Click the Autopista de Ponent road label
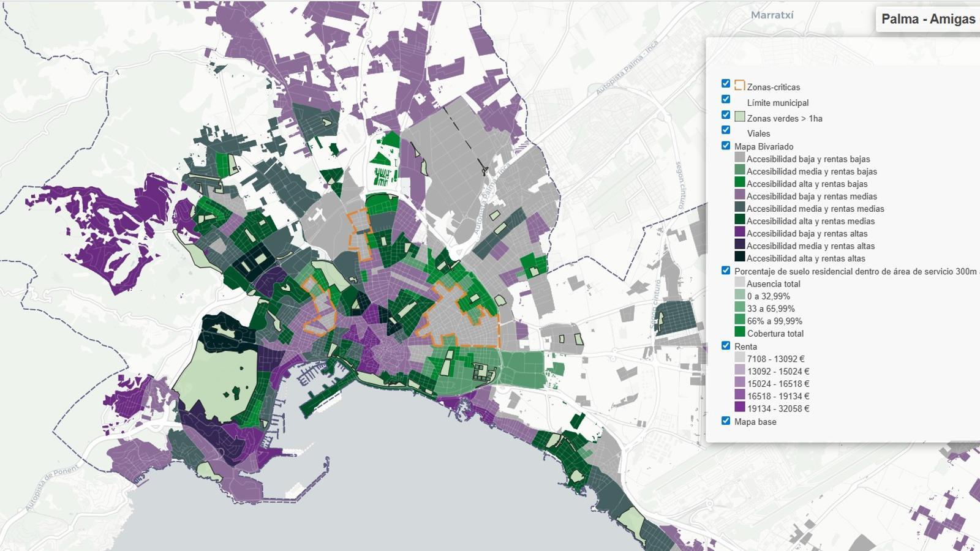The image size is (980, 551). click(x=52, y=489)
